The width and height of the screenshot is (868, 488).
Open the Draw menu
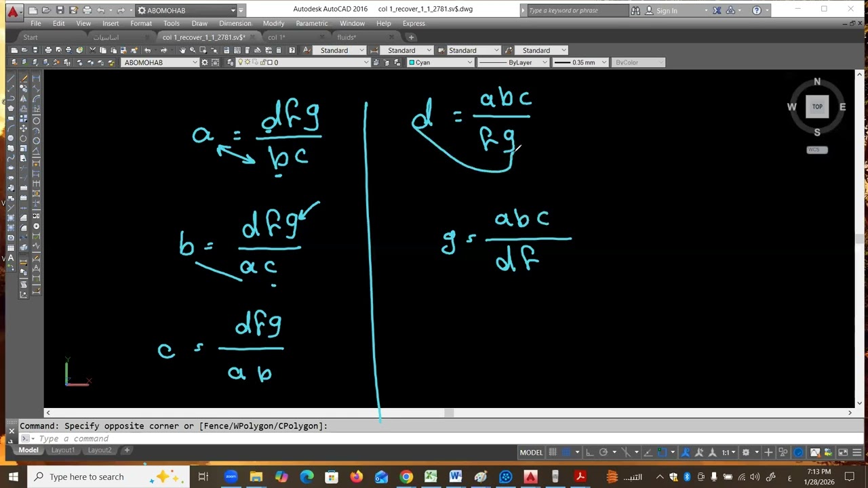(199, 23)
